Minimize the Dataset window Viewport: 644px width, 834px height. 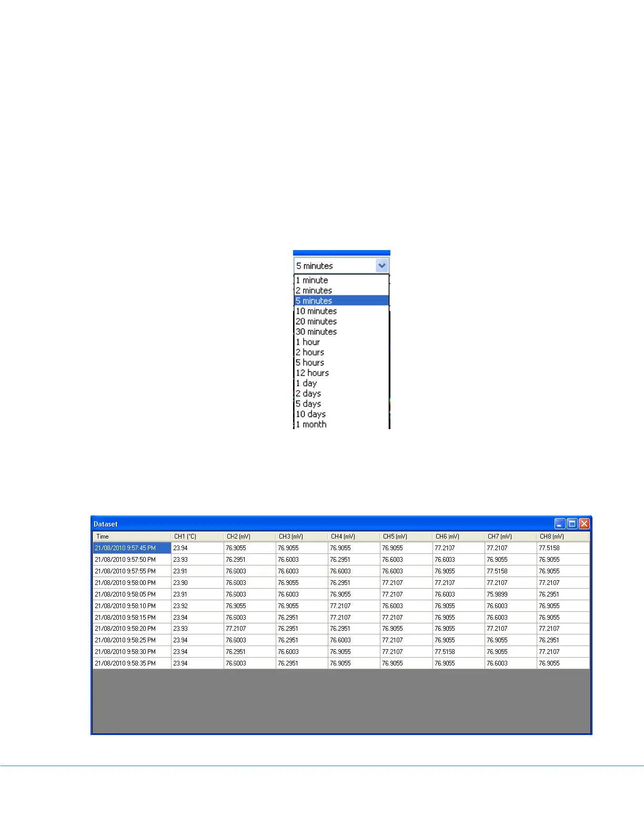(560, 523)
